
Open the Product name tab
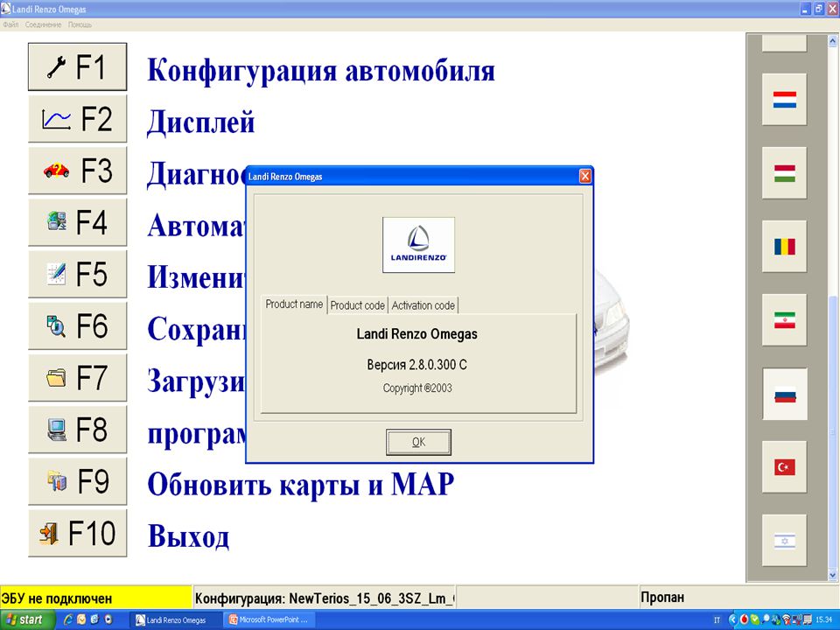[x=294, y=304]
